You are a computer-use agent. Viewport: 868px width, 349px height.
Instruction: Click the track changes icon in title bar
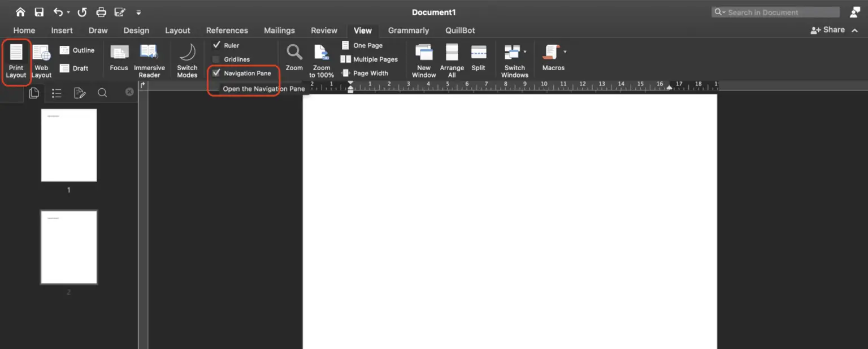click(x=120, y=12)
